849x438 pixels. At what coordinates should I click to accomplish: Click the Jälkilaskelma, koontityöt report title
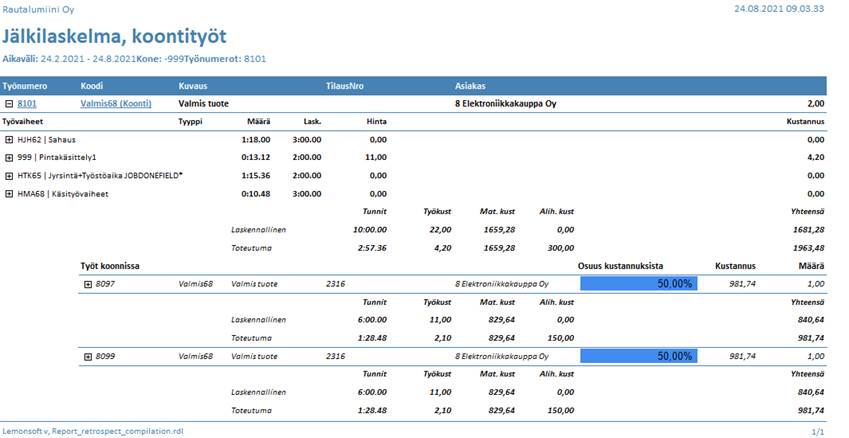click(x=114, y=36)
